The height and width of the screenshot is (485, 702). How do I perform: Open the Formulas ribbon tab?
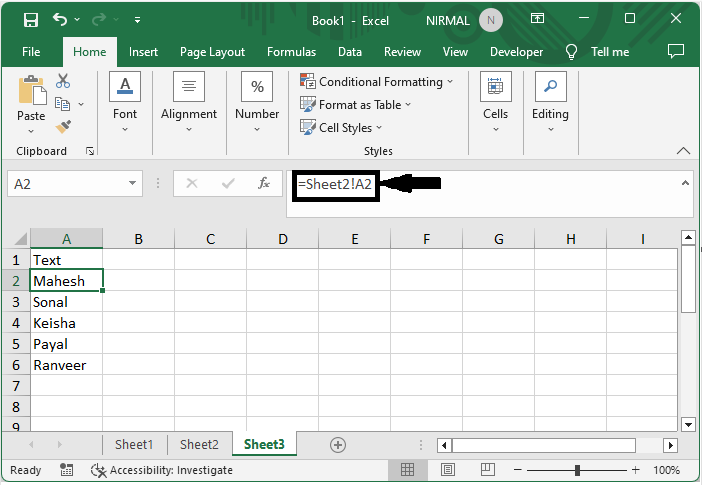click(291, 52)
